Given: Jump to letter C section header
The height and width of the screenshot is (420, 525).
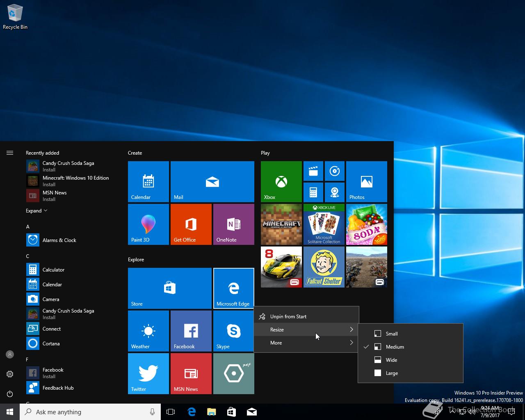Looking at the screenshot, I should point(28,256).
